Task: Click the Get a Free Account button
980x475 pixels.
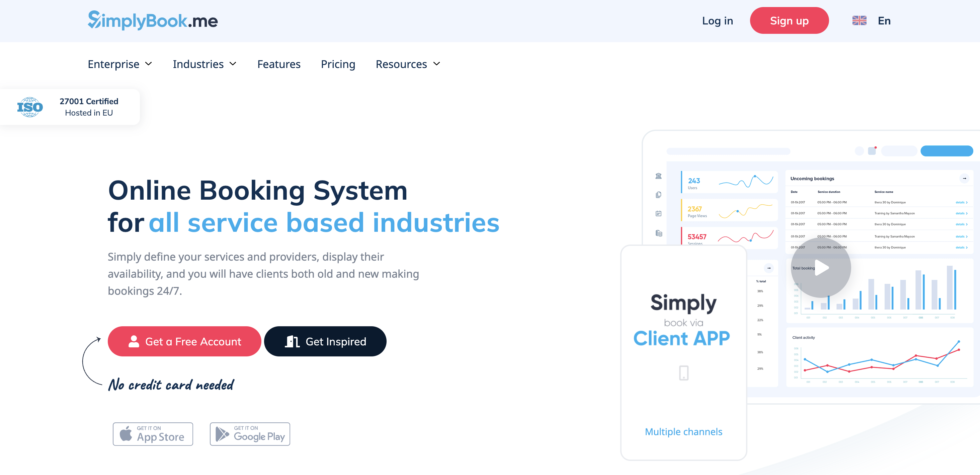Action: pos(184,341)
